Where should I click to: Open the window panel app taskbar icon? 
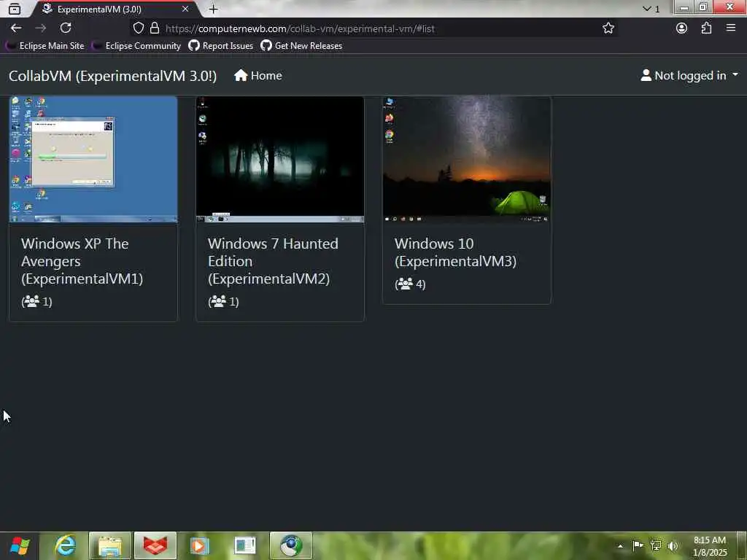click(245, 545)
